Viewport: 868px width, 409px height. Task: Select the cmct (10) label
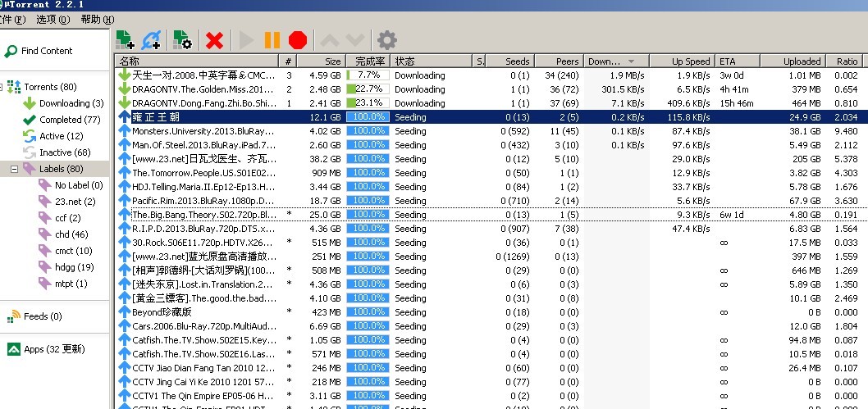pyautogui.click(x=74, y=251)
